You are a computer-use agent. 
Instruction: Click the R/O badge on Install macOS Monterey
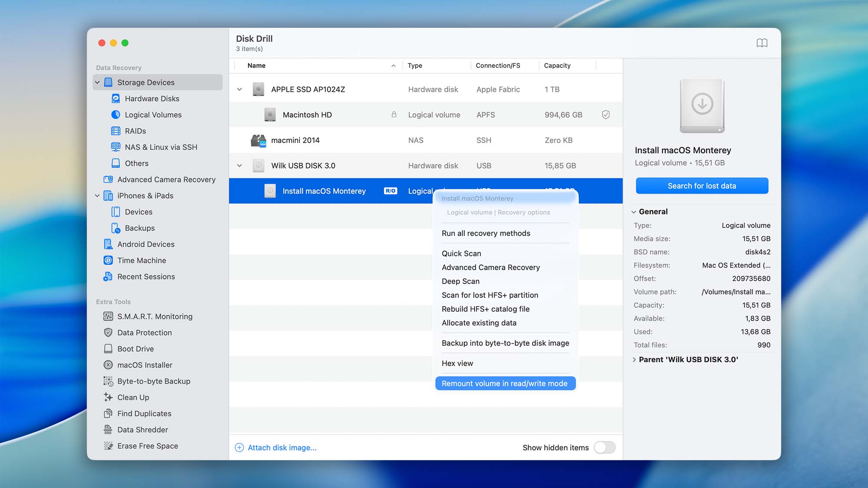(390, 191)
